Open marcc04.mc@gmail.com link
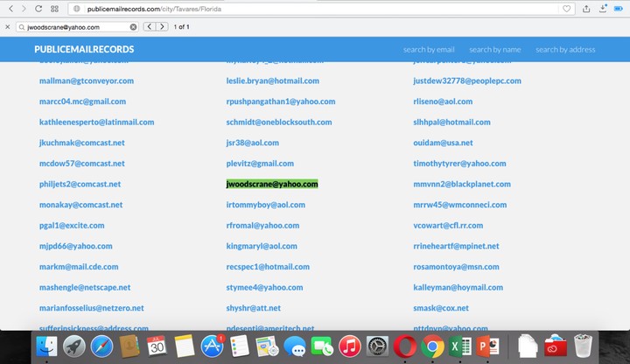The height and width of the screenshot is (364, 630). pos(82,101)
